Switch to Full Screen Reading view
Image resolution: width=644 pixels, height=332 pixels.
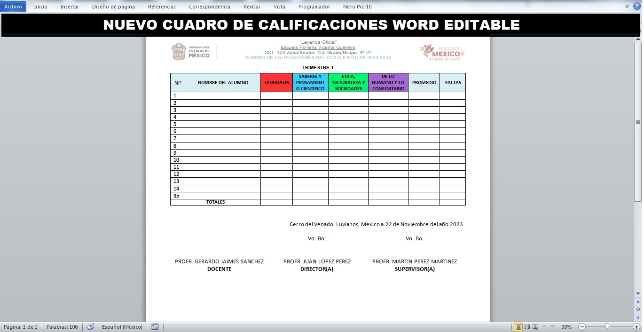527,327
